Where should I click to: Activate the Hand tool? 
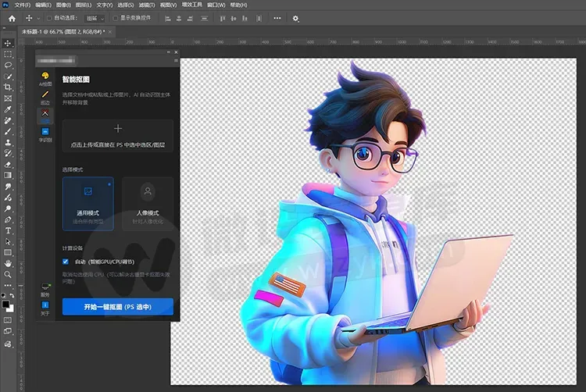tap(8, 264)
